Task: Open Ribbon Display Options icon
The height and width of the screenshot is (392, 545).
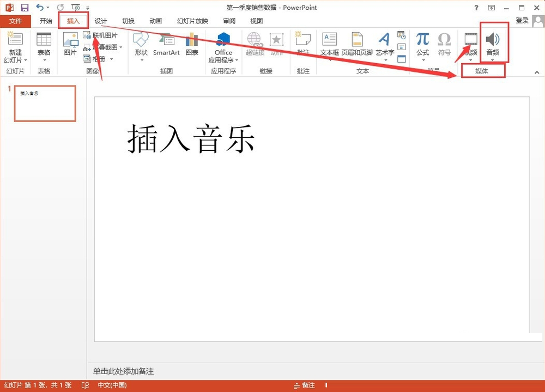Action: click(x=492, y=8)
